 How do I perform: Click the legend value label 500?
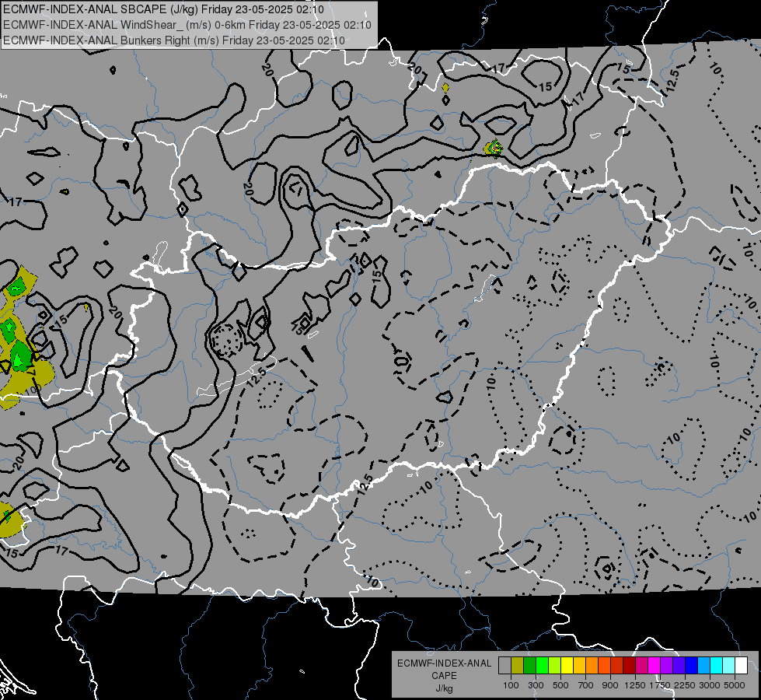[560, 685]
